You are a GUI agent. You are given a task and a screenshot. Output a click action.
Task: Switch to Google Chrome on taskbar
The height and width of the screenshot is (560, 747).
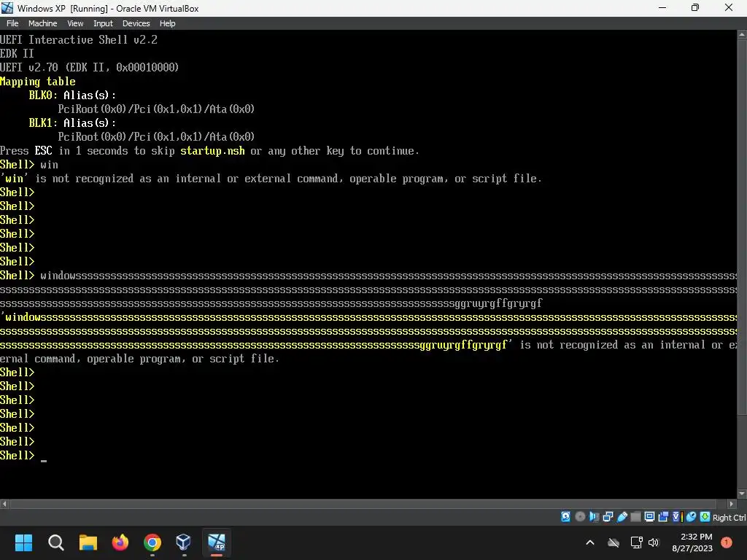click(152, 542)
